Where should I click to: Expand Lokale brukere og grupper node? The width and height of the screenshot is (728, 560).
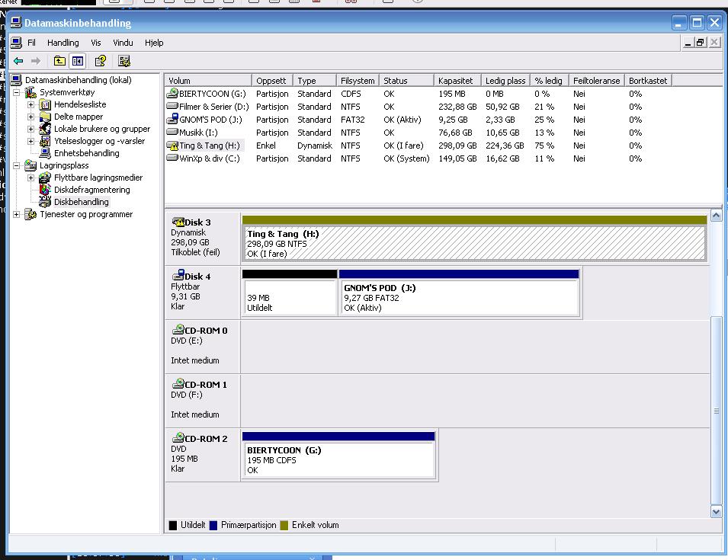tap(30, 129)
